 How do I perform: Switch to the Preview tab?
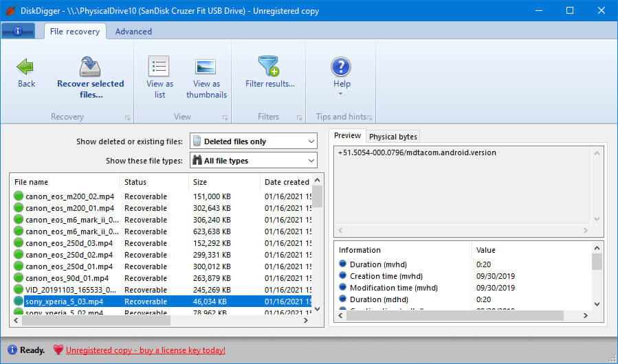[347, 135]
